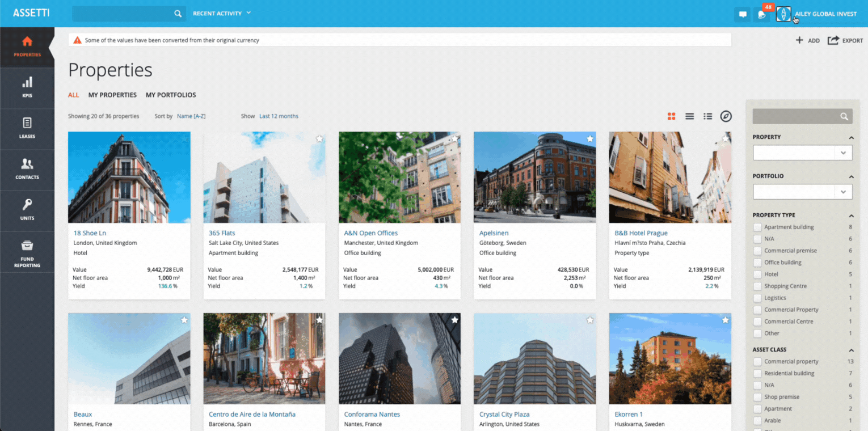
Task: Click filter panel search magnifier
Action: pyautogui.click(x=844, y=116)
